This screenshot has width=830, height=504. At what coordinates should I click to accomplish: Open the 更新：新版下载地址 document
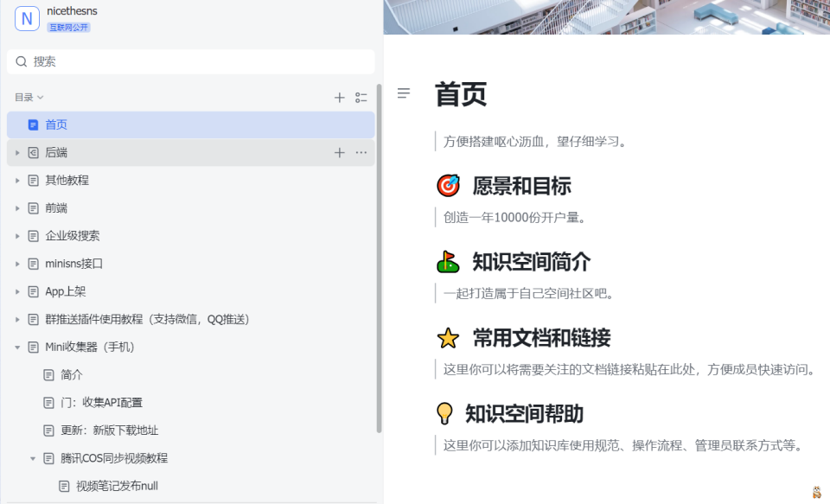point(109,431)
